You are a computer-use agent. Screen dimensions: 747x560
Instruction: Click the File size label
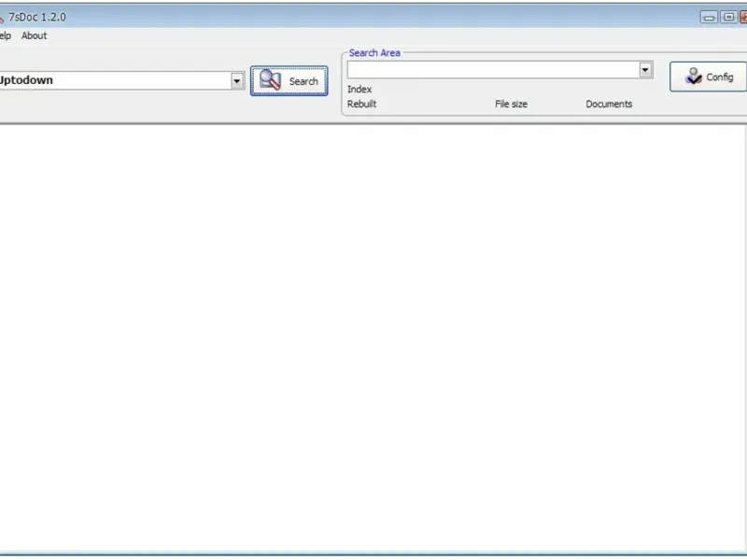pyautogui.click(x=511, y=104)
